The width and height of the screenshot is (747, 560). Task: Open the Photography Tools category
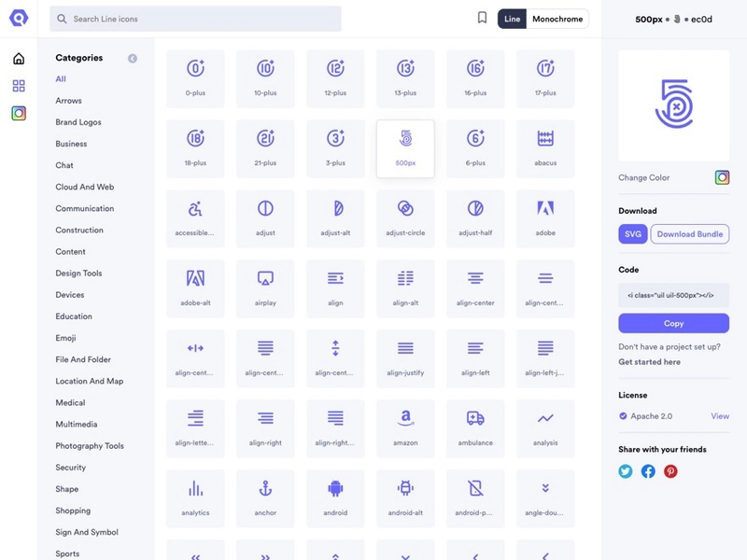[x=90, y=446]
